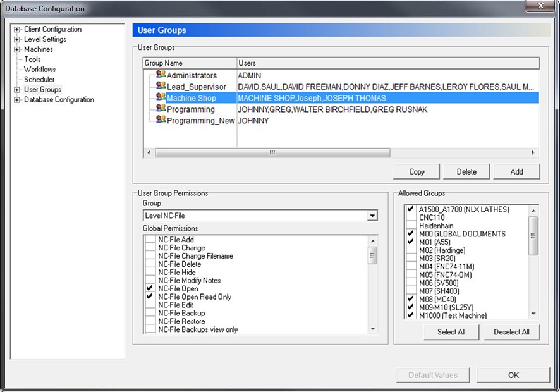Open the Level NC-File group dropdown
560x392 pixels.
click(372, 216)
